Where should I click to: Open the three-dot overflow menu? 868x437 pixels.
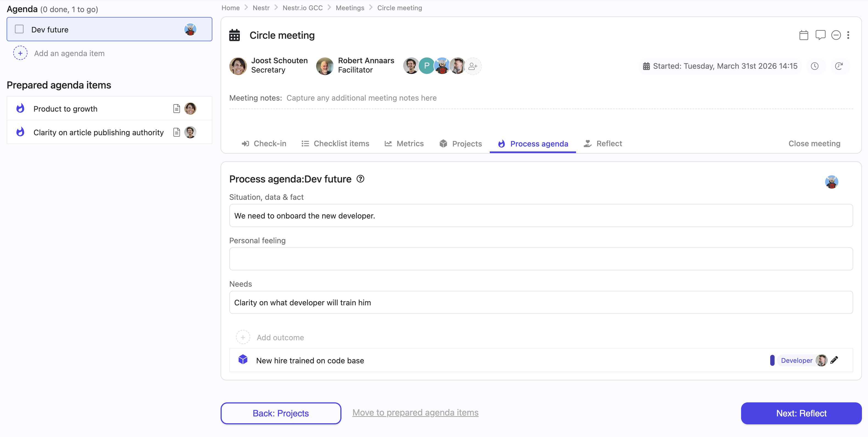point(849,35)
